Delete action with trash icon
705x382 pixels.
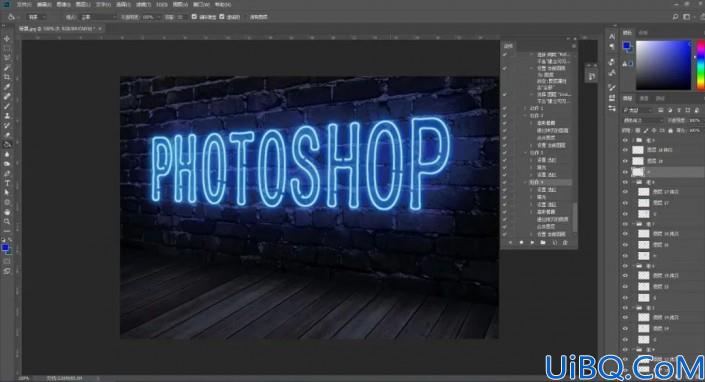(x=565, y=243)
